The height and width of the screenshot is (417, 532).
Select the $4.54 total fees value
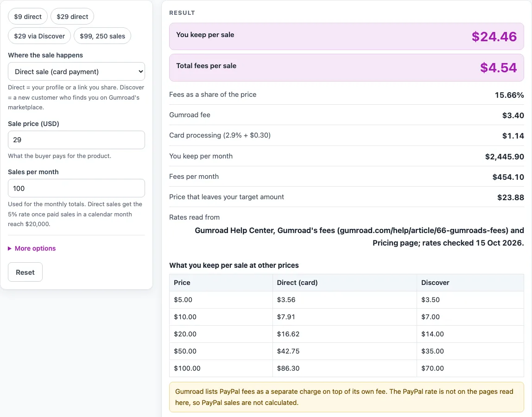[499, 68]
